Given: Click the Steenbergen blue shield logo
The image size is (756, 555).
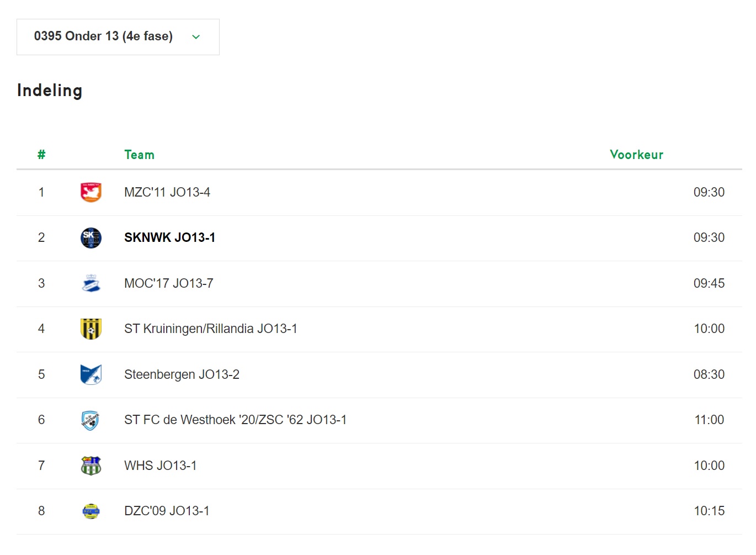Looking at the screenshot, I should click(x=91, y=374).
